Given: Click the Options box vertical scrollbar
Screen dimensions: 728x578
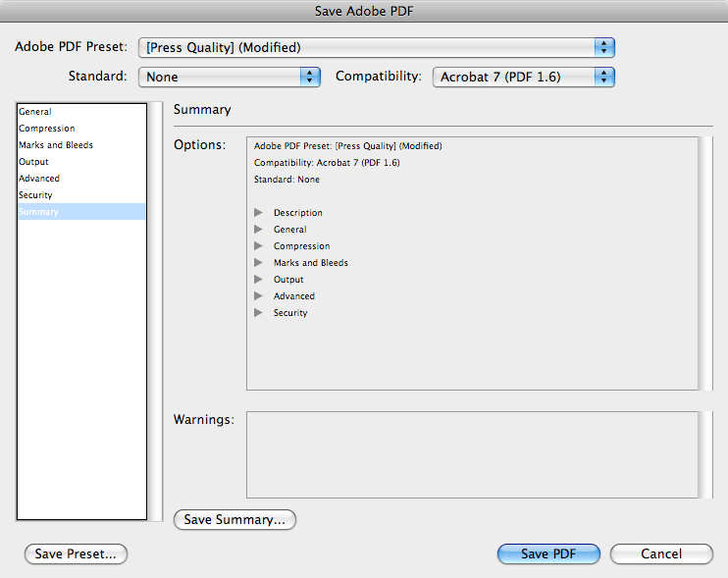Looking at the screenshot, I should 705,263.
